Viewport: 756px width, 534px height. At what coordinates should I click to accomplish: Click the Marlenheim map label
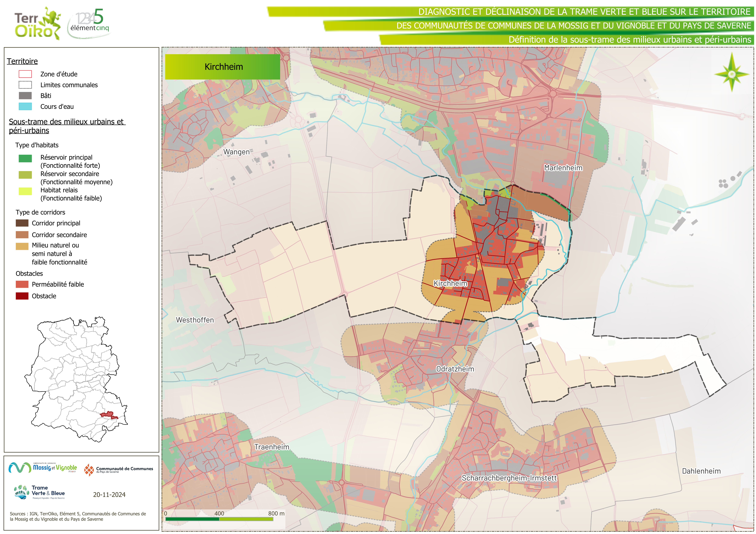pyautogui.click(x=563, y=168)
